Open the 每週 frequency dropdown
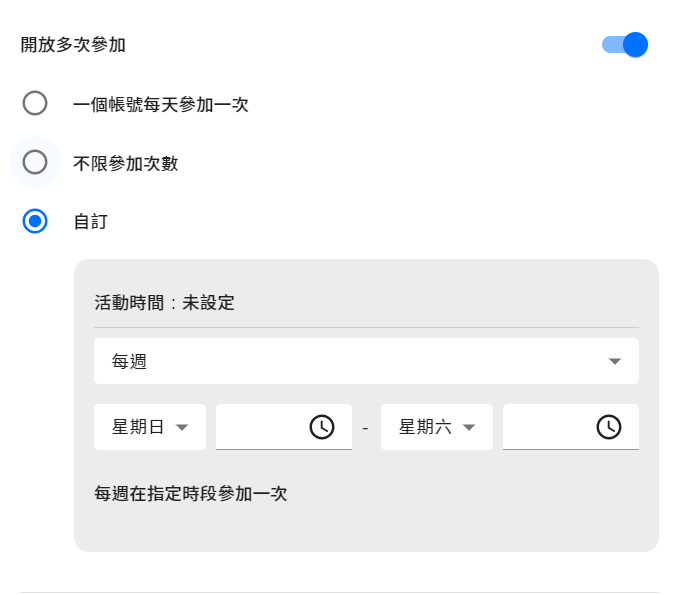675x595 pixels. coord(366,361)
